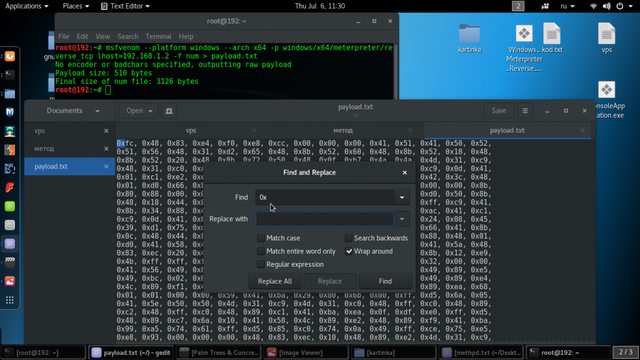Open the Applications menu in top bar

[27, 6]
